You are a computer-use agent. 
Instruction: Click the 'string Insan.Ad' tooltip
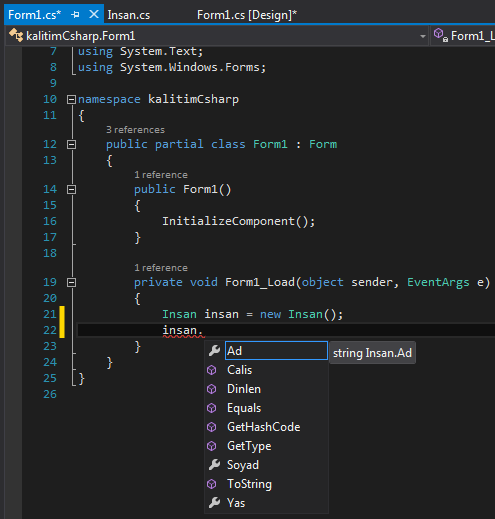point(372,353)
